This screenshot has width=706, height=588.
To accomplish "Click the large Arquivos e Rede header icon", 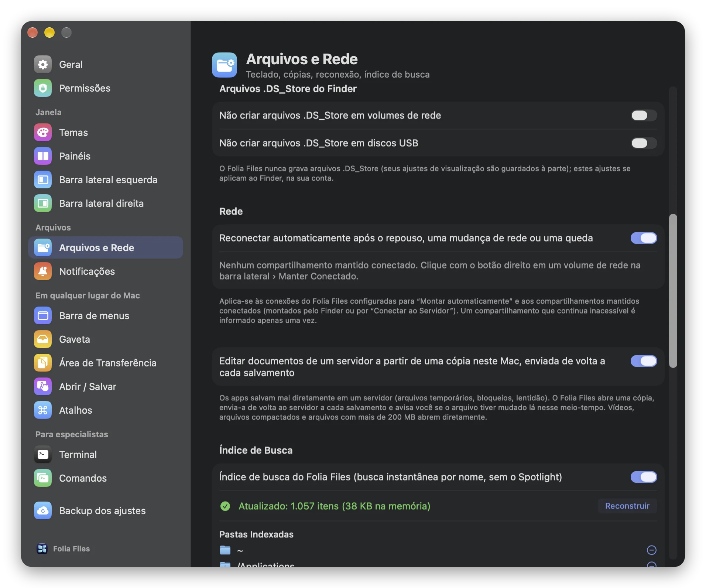I will 225,65.
